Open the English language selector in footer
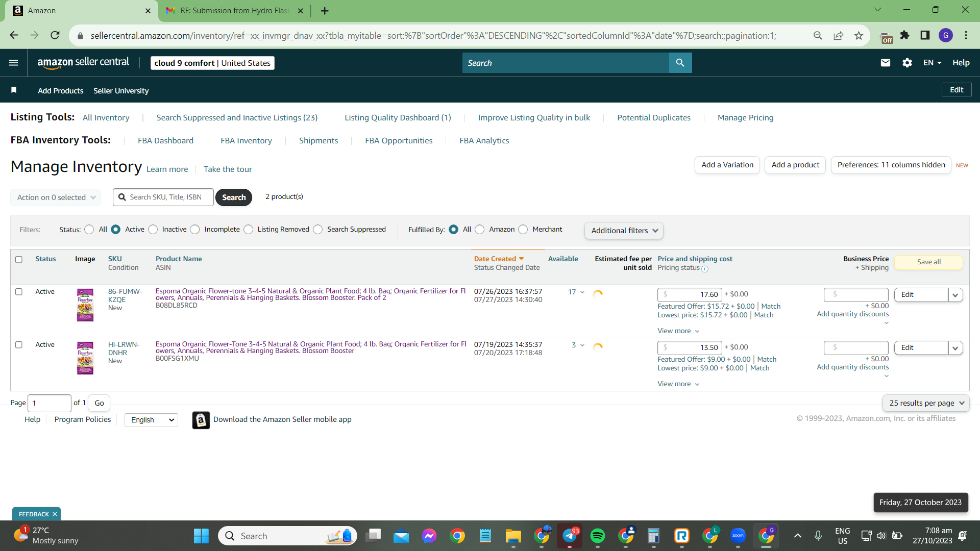The image size is (980, 551). (152, 420)
